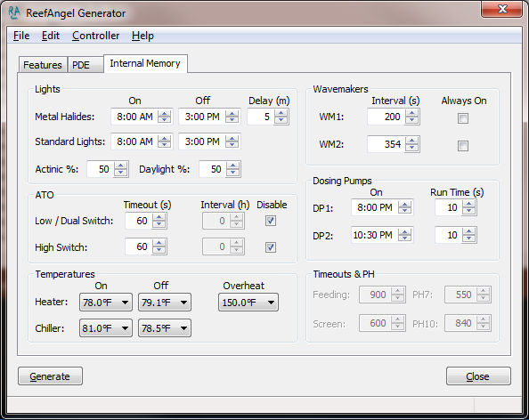Screen dimensions: 529x420
Task: Click the Generate button
Action: click(50, 376)
